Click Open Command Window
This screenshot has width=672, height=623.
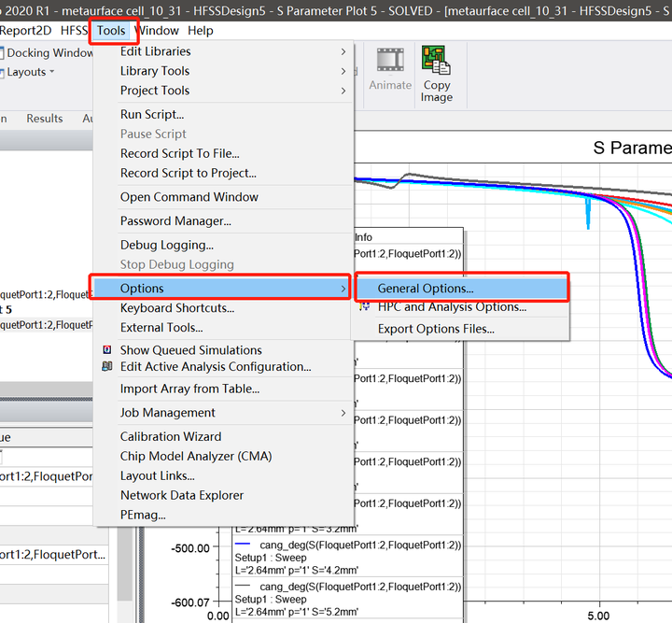point(223,197)
